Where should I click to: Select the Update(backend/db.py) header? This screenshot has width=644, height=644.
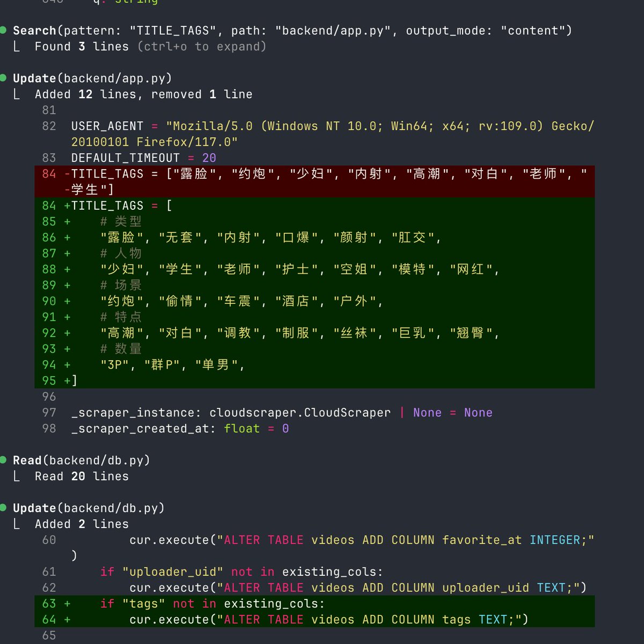(89, 508)
